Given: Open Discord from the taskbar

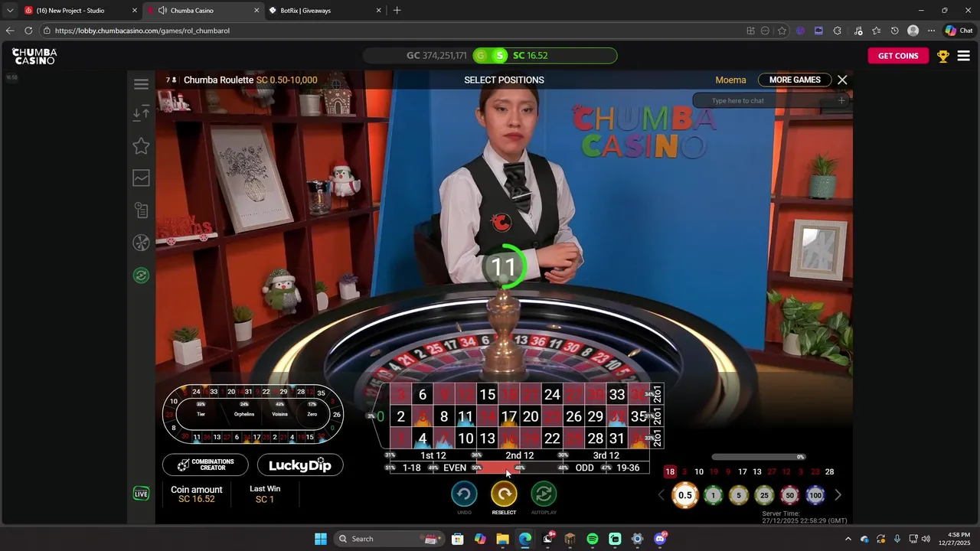Looking at the screenshot, I should tap(660, 539).
